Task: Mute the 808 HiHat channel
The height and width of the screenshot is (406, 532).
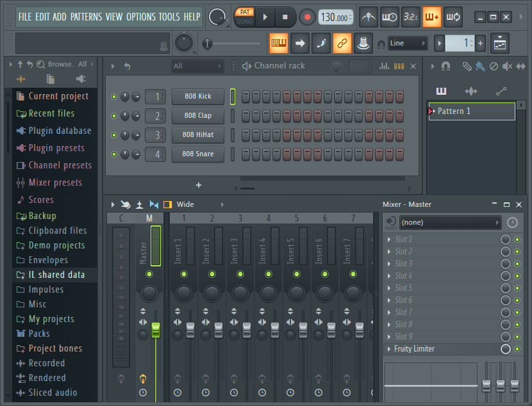Action: click(114, 135)
